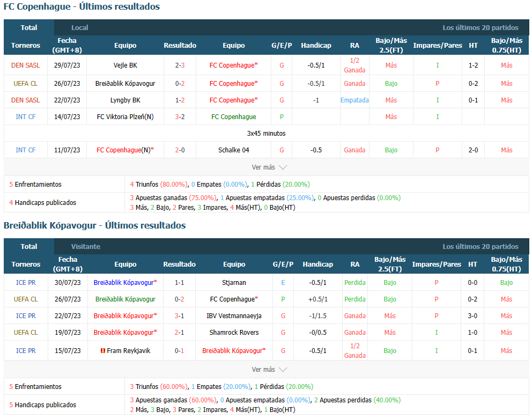
Task: Click ICE PR tournament on 30/07/23 row
Action: [x=26, y=283]
